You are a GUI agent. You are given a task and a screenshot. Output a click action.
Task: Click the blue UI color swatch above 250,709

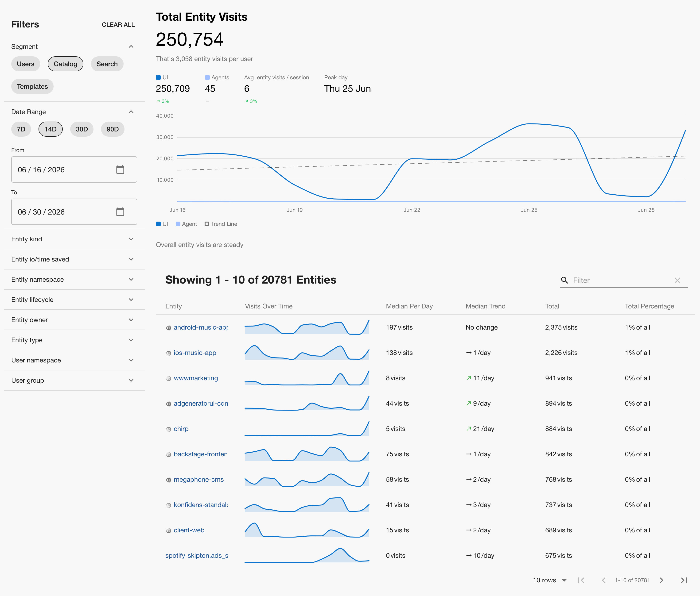(x=158, y=77)
